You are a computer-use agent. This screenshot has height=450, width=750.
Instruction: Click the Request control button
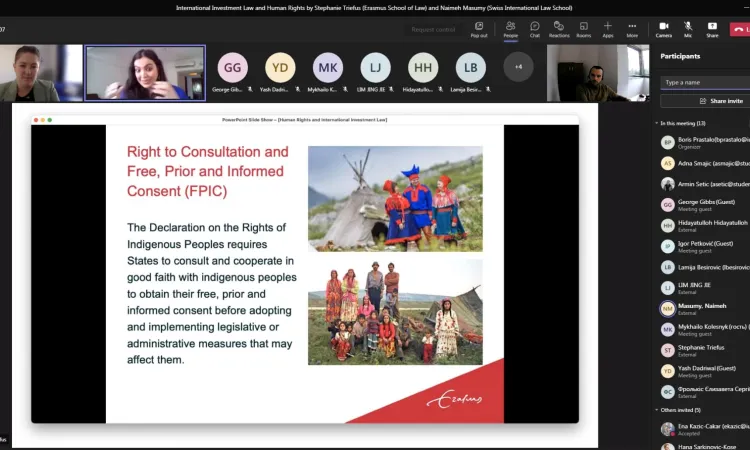pos(432,30)
